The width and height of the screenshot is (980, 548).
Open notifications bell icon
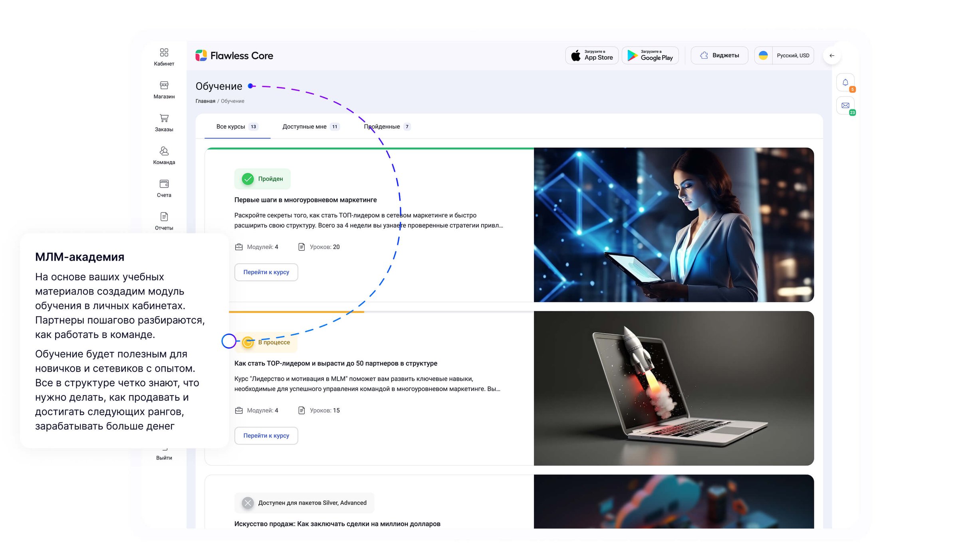click(845, 83)
